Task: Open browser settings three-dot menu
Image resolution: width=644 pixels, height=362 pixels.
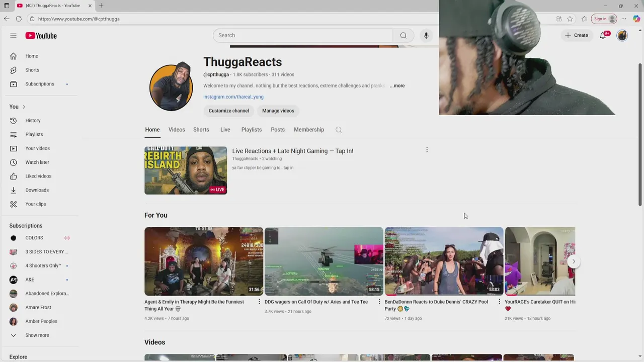Action: click(624, 19)
